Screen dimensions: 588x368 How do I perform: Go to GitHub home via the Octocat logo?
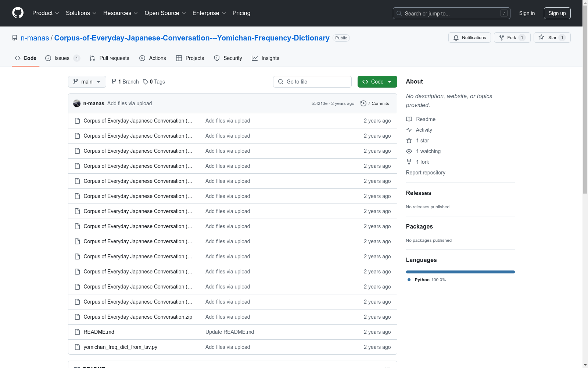coord(18,13)
